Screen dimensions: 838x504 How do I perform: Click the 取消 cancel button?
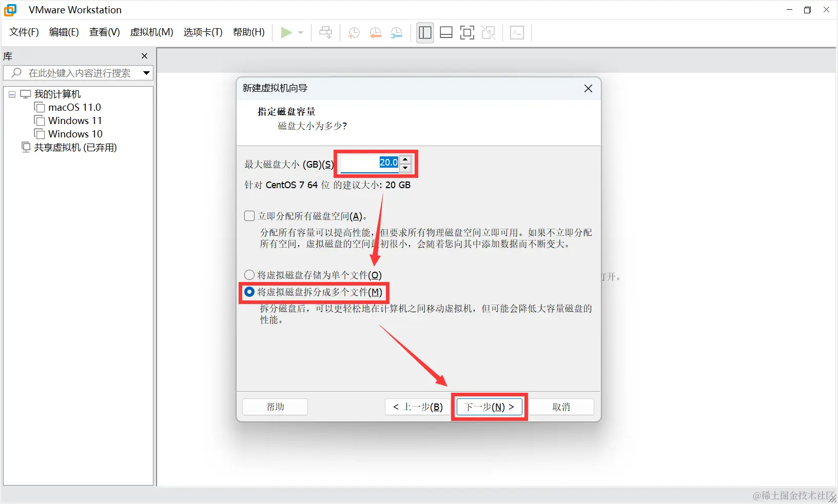(561, 407)
